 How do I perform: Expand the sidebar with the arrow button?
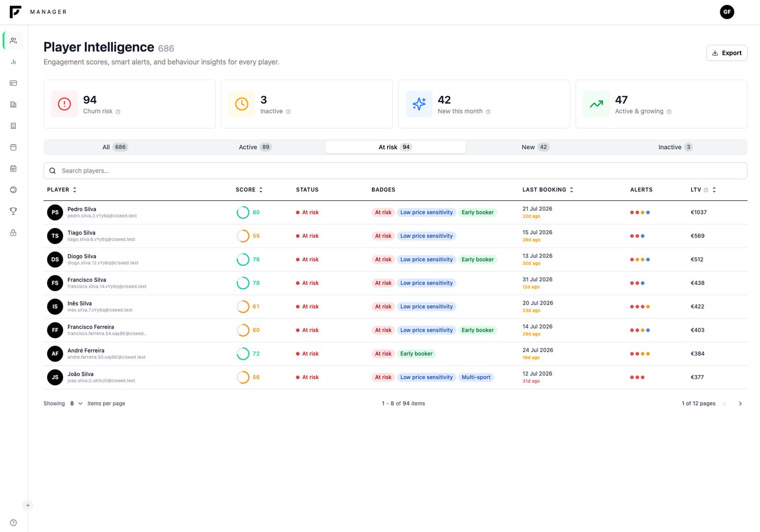pos(27,505)
